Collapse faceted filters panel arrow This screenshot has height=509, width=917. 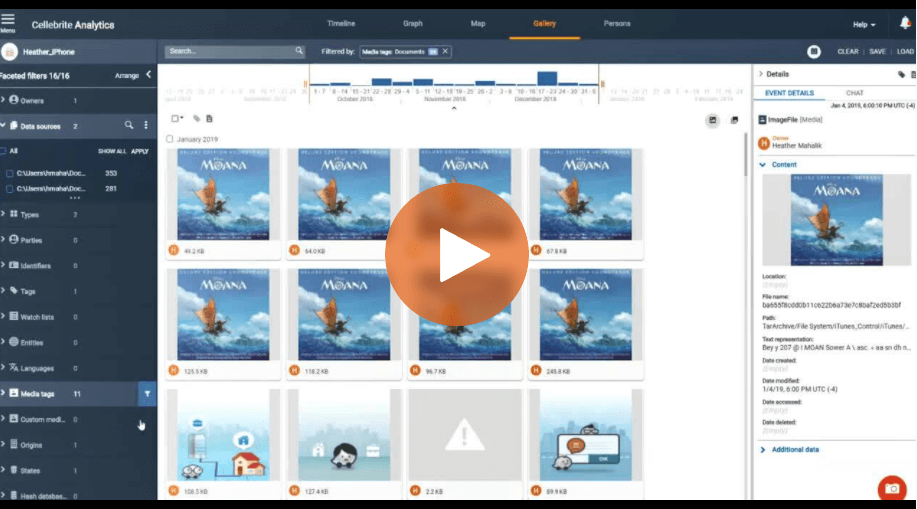(149, 75)
